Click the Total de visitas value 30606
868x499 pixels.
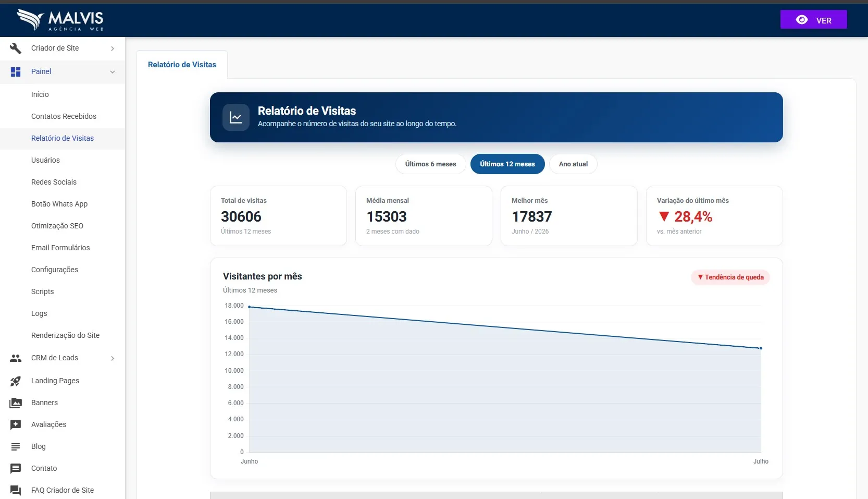[241, 216]
